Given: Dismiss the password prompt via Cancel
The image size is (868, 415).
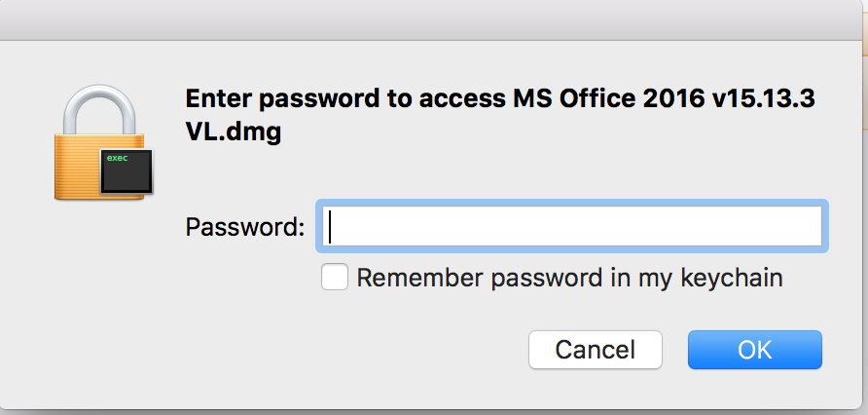Looking at the screenshot, I should (595, 350).
